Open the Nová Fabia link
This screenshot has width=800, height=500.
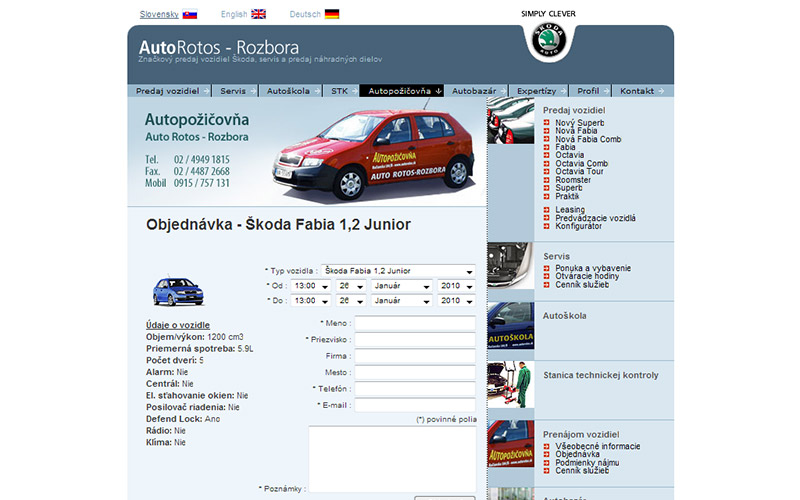(576, 131)
